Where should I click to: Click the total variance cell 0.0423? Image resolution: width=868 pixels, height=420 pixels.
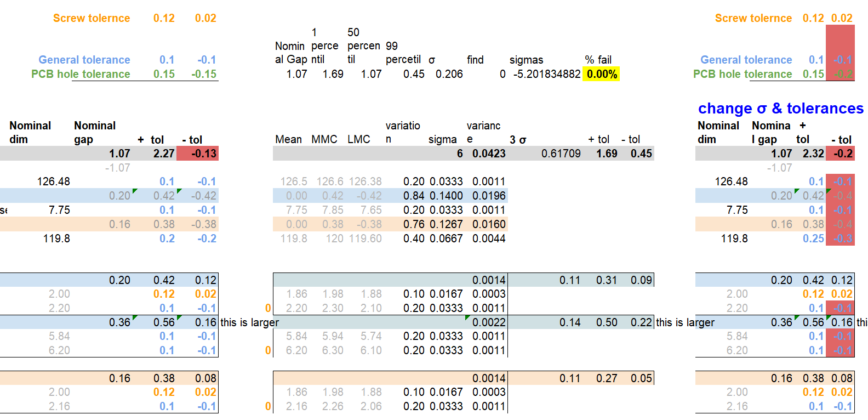(489, 154)
